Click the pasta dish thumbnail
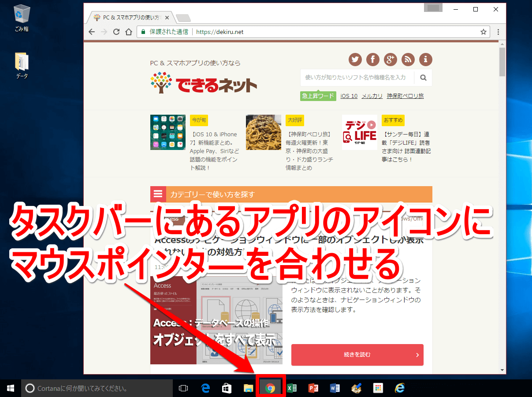This screenshot has width=532, height=397. [x=264, y=132]
